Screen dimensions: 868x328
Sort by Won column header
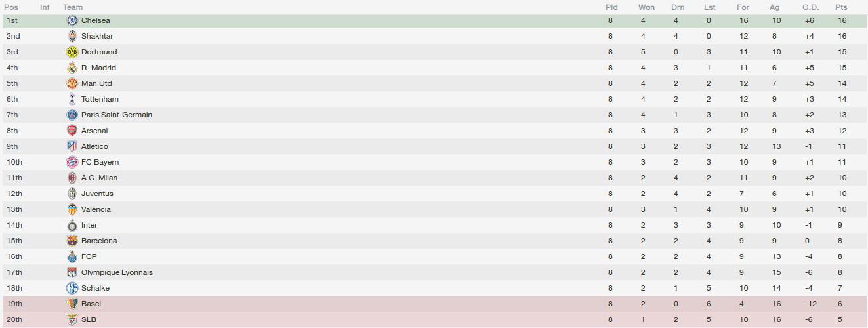pos(646,7)
